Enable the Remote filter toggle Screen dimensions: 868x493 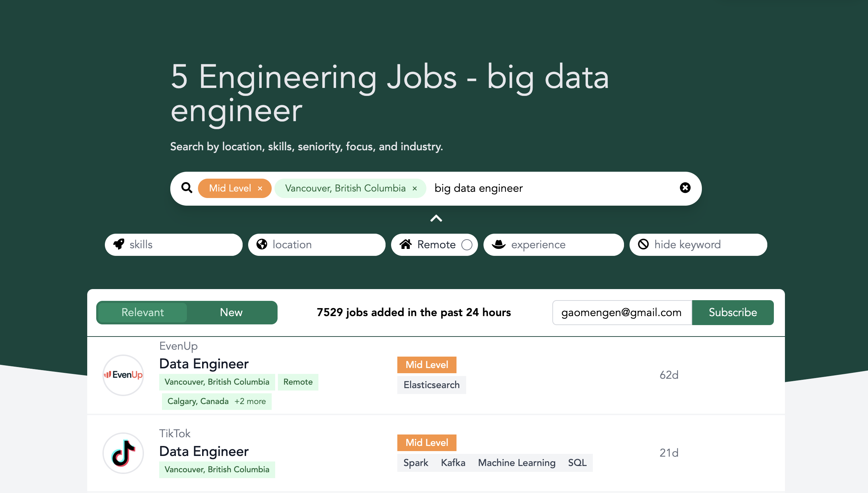point(467,244)
